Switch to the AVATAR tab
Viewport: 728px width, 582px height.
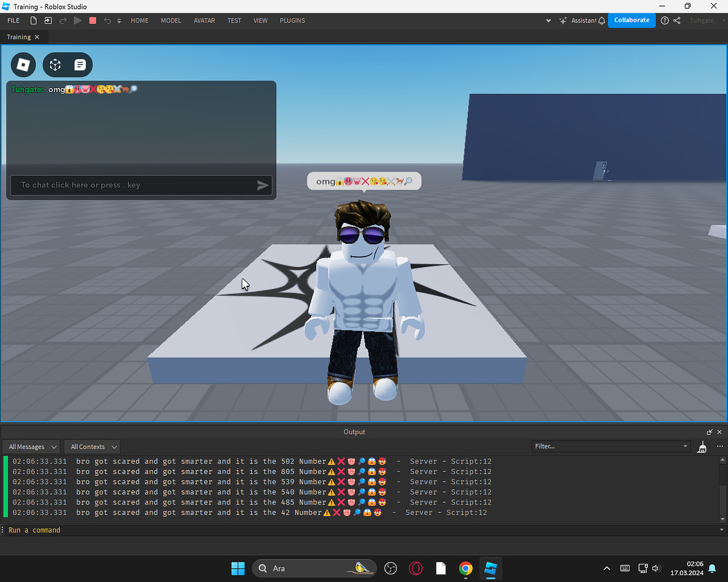click(x=204, y=20)
